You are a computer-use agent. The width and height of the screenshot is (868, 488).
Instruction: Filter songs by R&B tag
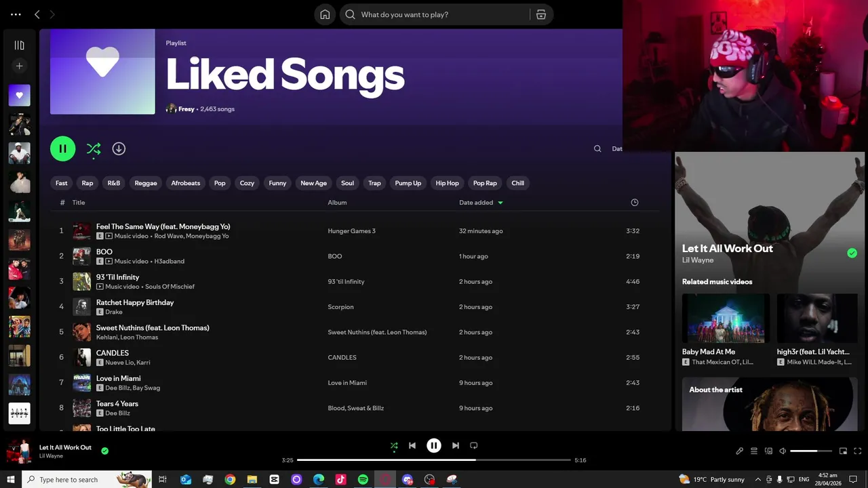[x=114, y=183]
